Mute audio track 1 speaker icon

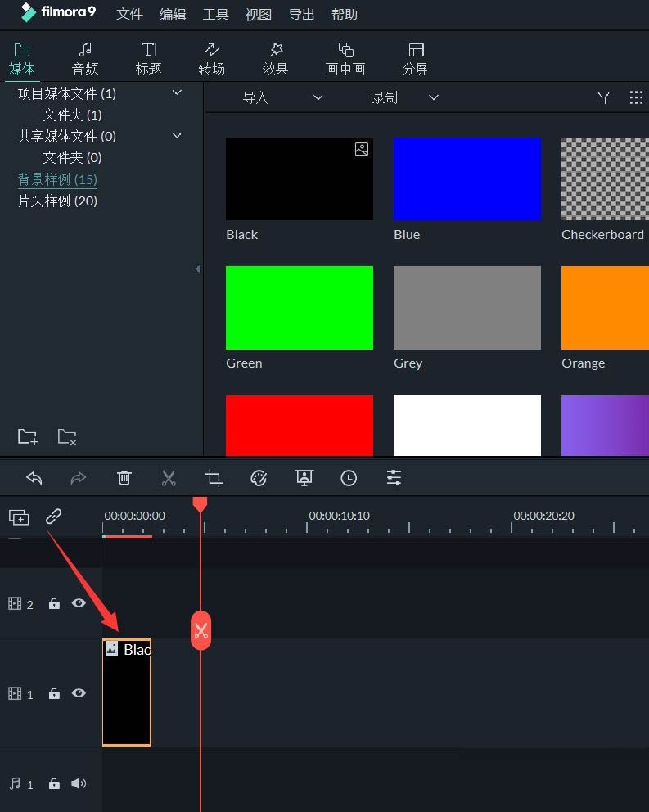[79, 783]
